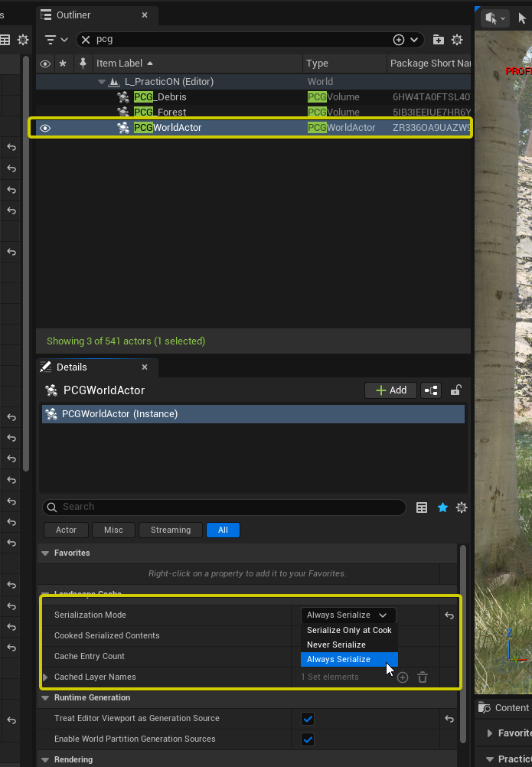Clear the pcg search text with the X
This screenshot has height=767, width=532.
86,40
